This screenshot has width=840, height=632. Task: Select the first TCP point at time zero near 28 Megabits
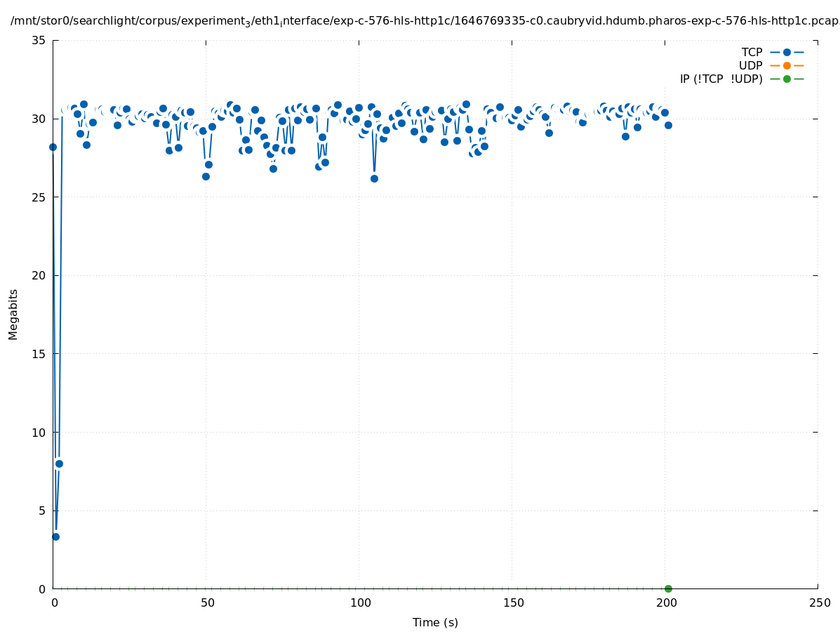[x=53, y=147]
